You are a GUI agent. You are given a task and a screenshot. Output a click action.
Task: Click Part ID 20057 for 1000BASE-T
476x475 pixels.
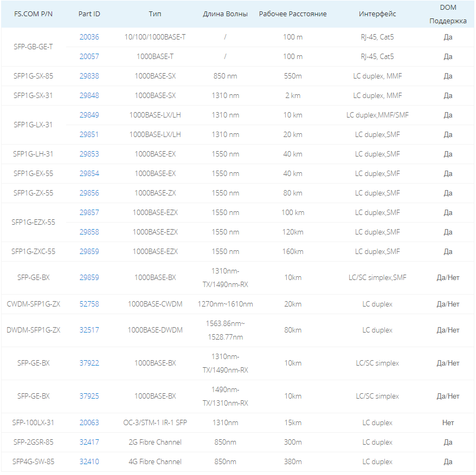(x=89, y=56)
